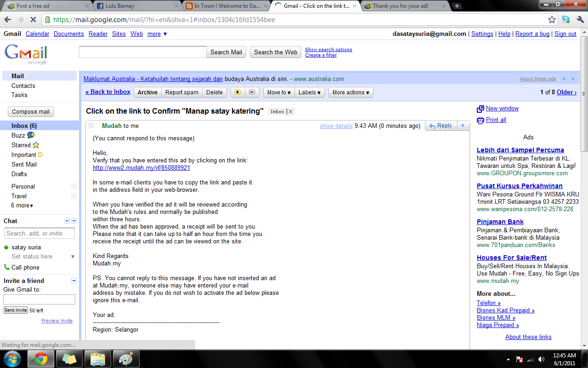588x368 pixels.
Task: Open Chrome wrench settings menu
Action: pos(580,20)
